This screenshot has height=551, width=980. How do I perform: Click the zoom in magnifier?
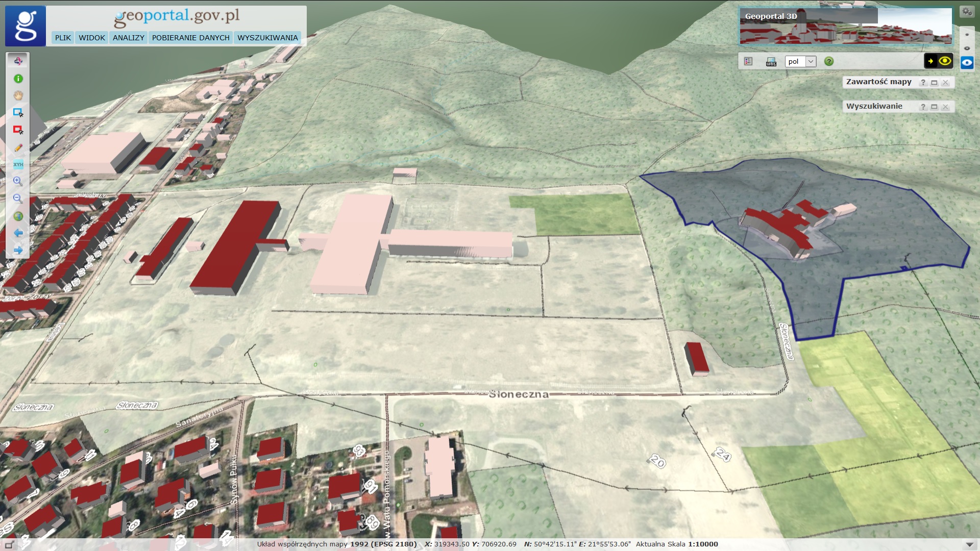coord(18,181)
